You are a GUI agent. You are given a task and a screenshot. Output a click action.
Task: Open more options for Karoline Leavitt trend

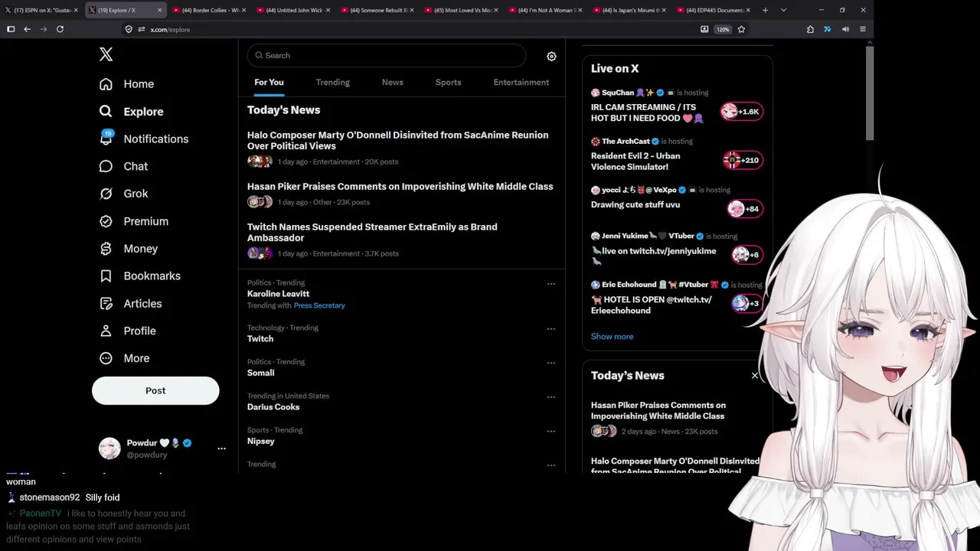point(550,284)
